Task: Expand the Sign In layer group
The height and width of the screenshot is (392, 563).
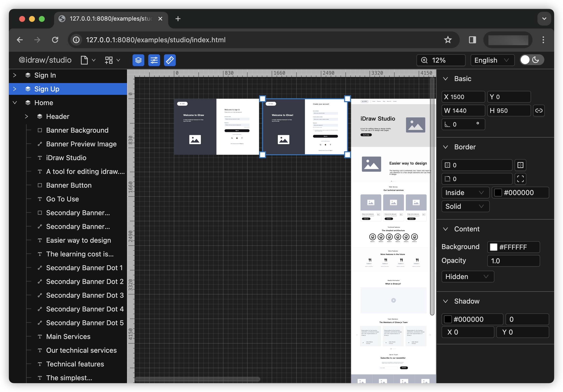Action: [15, 75]
